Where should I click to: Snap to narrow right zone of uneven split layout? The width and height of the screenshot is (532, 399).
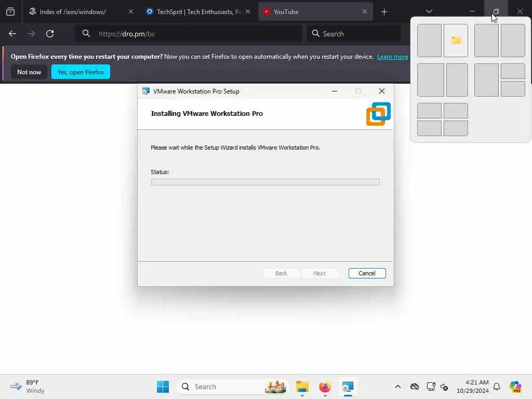(x=457, y=80)
